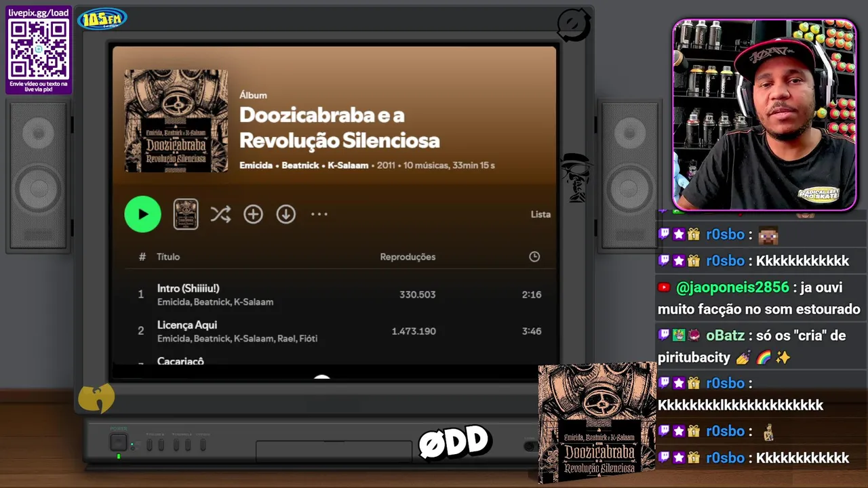Click username oBatz in chat
Screen dimensions: 868x488
[725, 335]
